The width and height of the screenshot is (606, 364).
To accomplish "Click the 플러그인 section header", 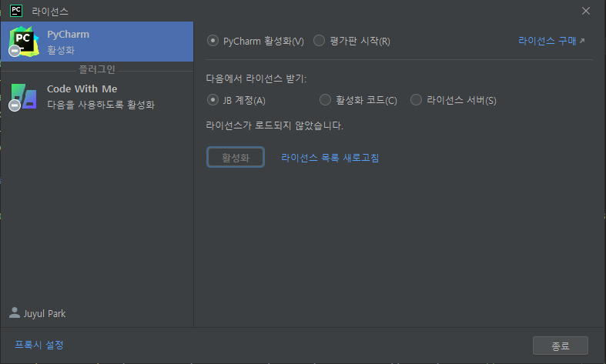I will [x=97, y=69].
